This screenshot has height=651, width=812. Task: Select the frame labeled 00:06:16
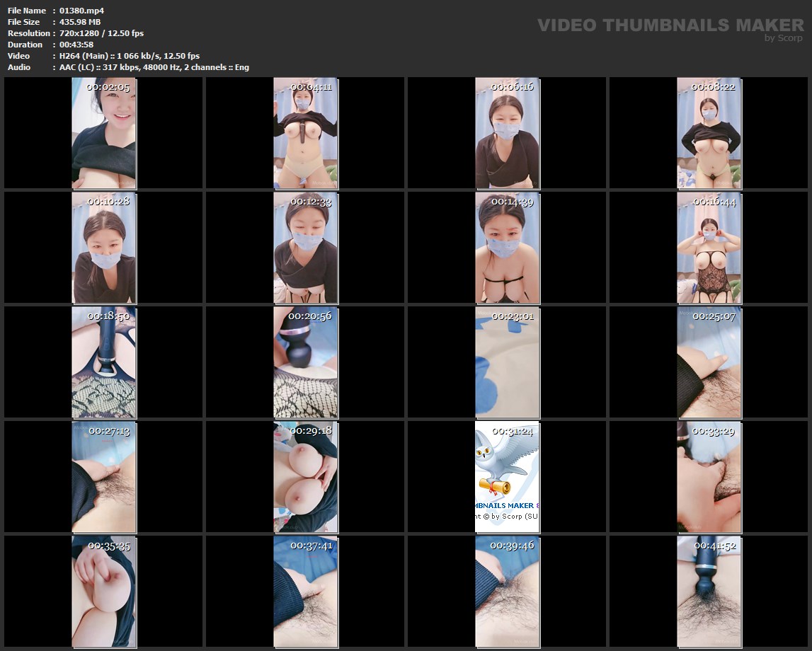click(507, 133)
